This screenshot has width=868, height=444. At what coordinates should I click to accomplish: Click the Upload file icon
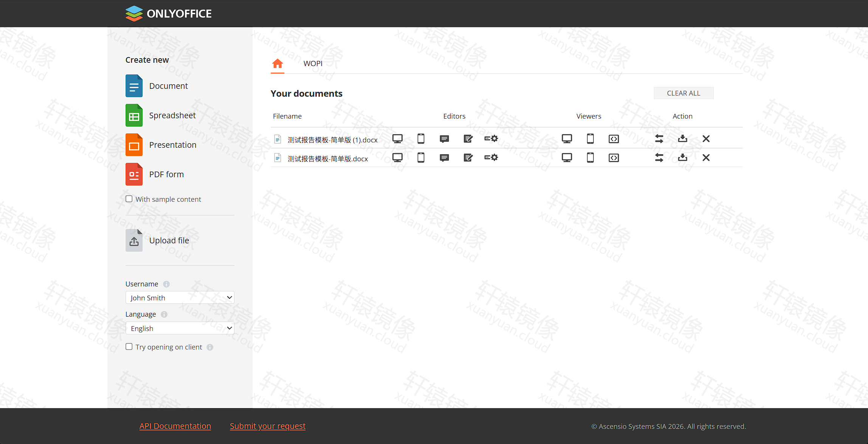(x=134, y=240)
